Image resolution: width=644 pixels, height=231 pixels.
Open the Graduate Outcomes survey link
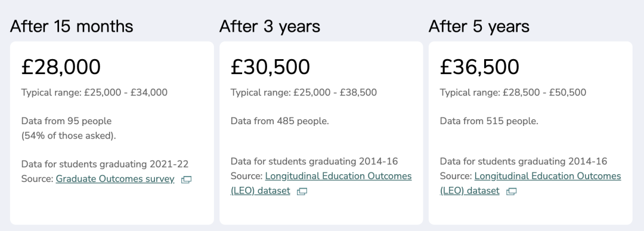[115, 179]
